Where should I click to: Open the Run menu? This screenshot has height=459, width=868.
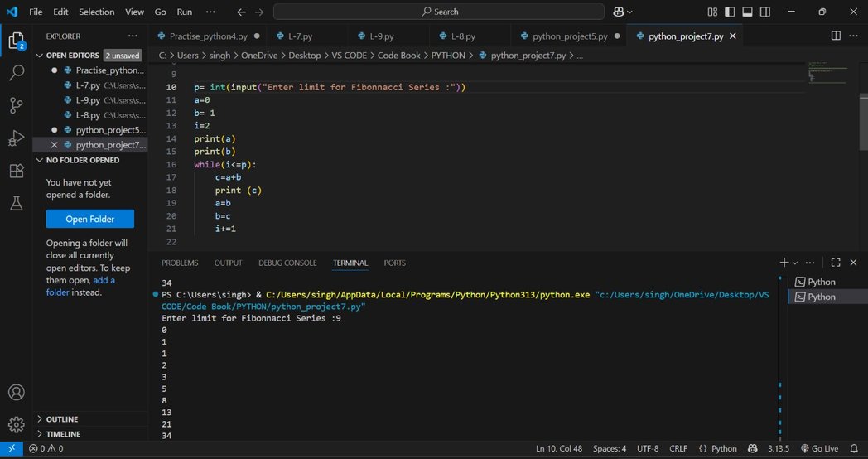[x=185, y=12]
